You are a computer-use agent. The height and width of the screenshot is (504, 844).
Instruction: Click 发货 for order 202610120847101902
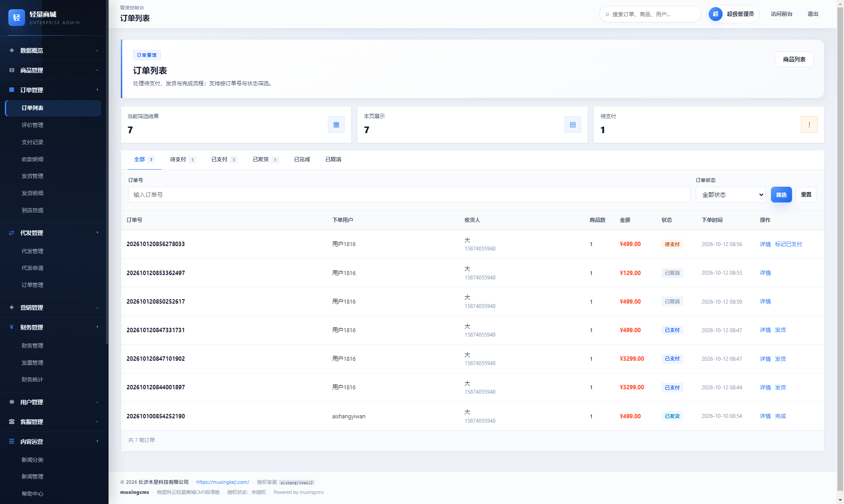pos(780,359)
